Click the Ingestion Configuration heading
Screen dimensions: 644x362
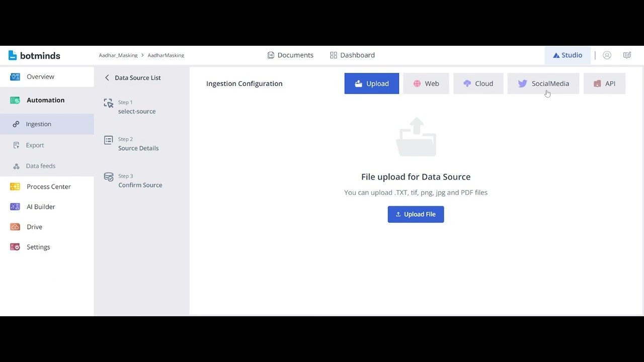(245, 84)
